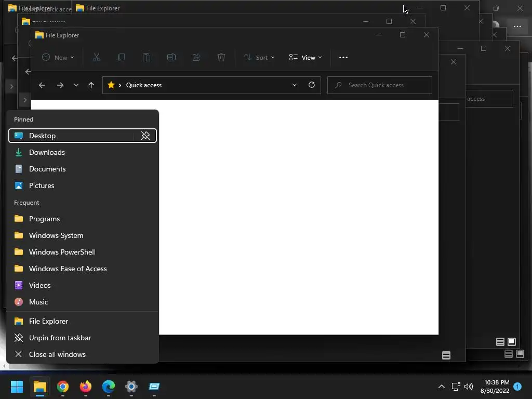Screen dimensions: 532x399
Task: Go back with the left arrow button
Action: click(x=42, y=85)
